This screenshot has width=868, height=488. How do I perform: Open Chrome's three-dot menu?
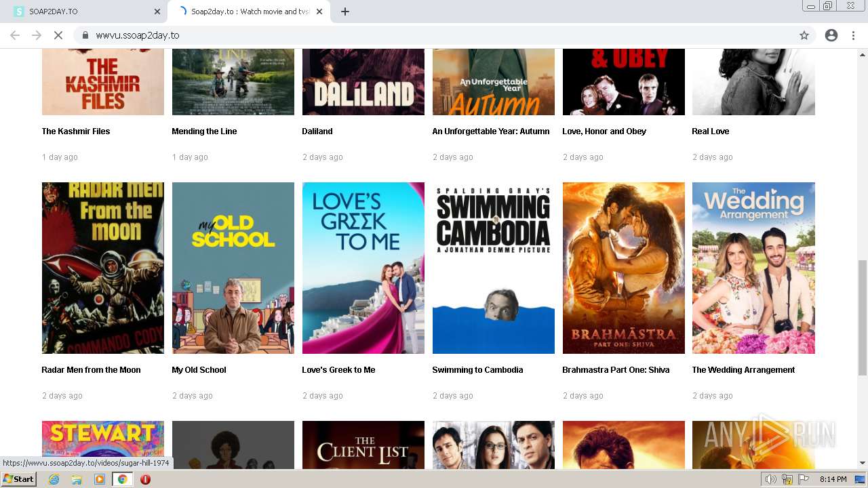point(853,35)
